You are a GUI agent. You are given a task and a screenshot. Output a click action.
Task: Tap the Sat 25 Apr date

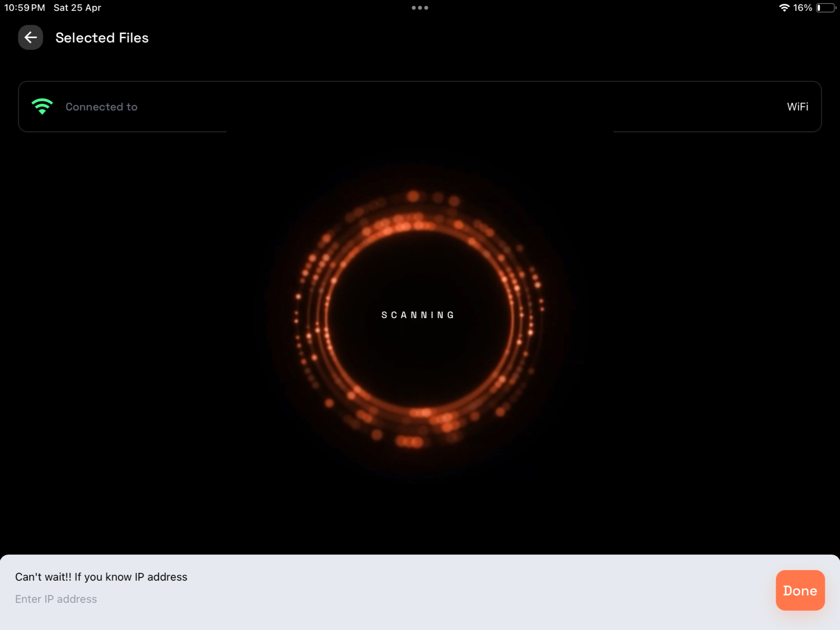pos(77,8)
